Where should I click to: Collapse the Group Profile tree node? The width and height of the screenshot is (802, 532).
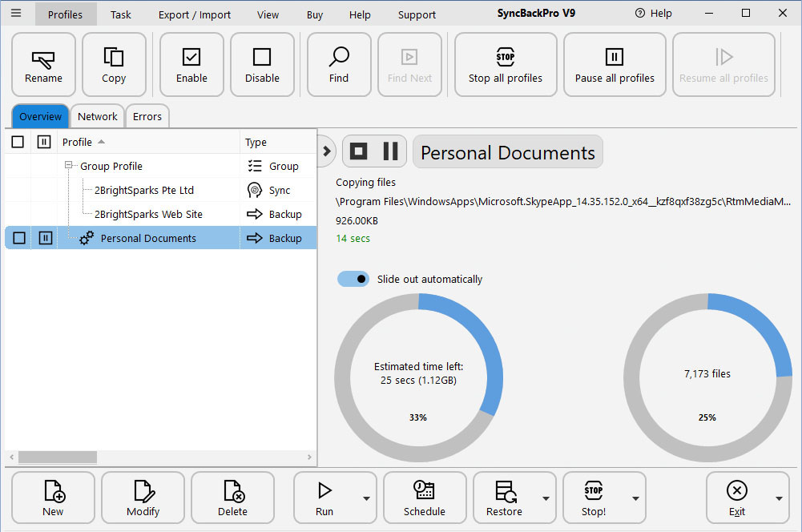[x=68, y=165]
